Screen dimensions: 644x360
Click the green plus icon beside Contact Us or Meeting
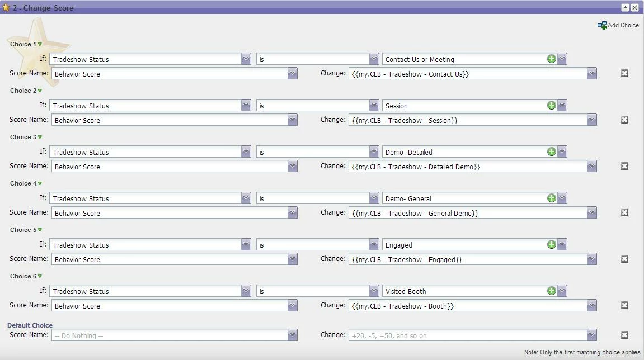tap(552, 59)
